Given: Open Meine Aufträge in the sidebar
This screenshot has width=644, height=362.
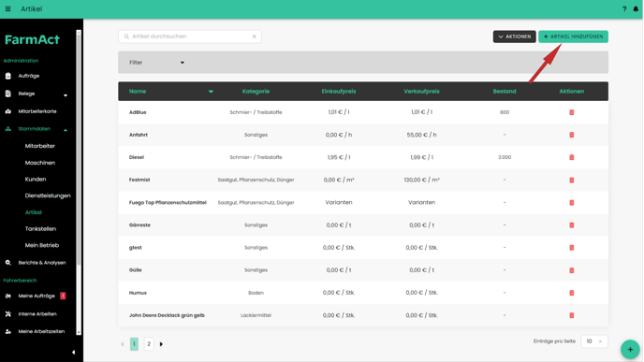Looking at the screenshot, I should 37,296.
